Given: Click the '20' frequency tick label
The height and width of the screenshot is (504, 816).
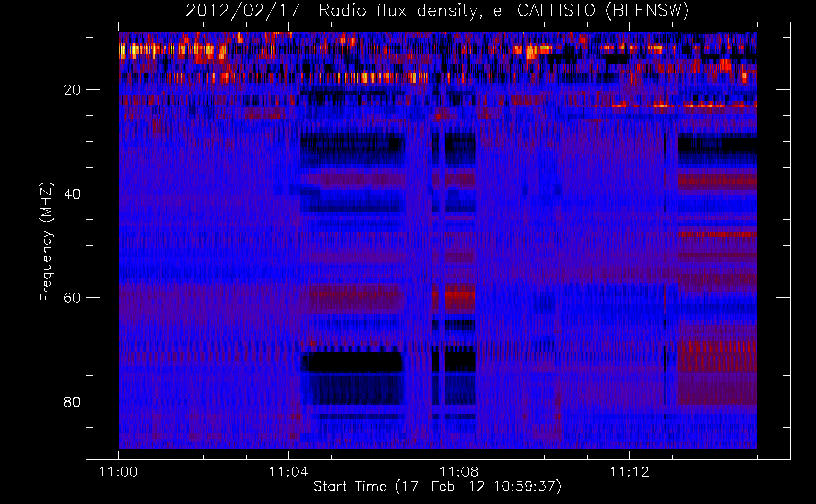Looking at the screenshot, I should (72, 90).
